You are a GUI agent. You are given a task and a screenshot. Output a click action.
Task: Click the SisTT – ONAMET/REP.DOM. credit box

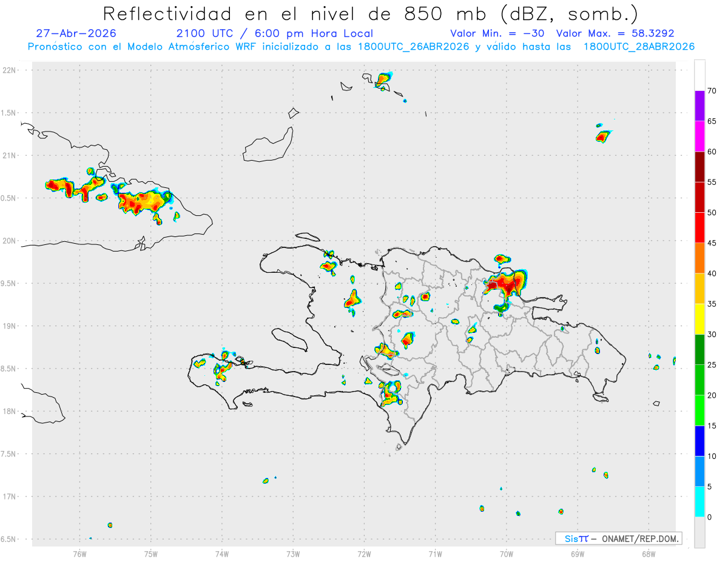click(619, 538)
